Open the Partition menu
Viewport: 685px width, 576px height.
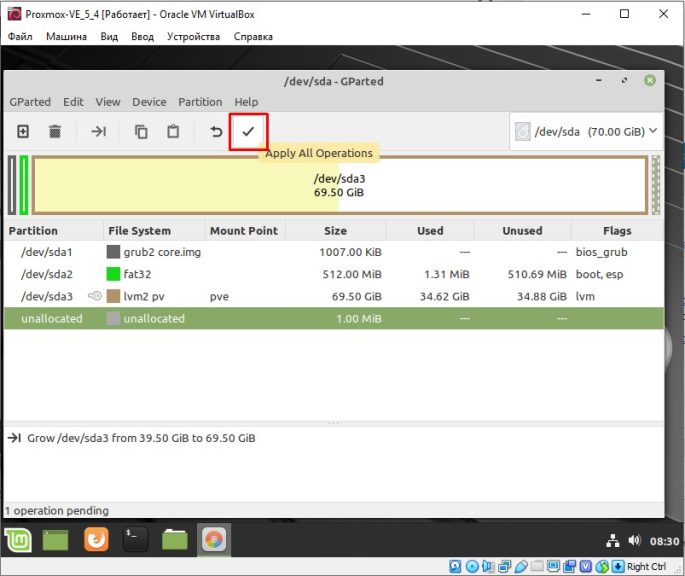200,102
